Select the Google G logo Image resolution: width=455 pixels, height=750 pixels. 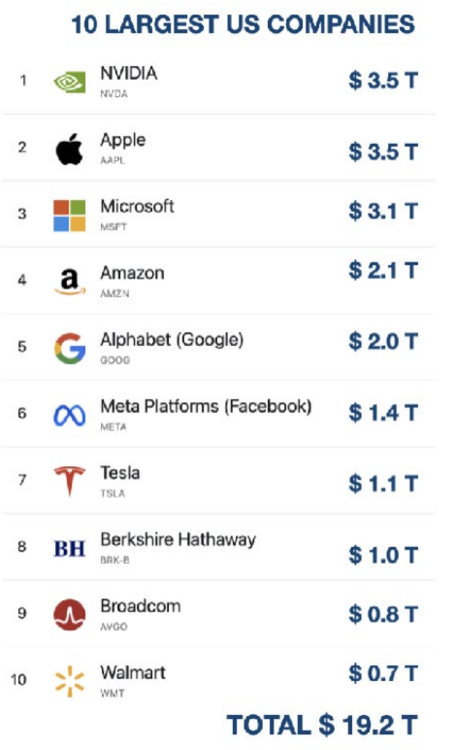tap(70, 348)
